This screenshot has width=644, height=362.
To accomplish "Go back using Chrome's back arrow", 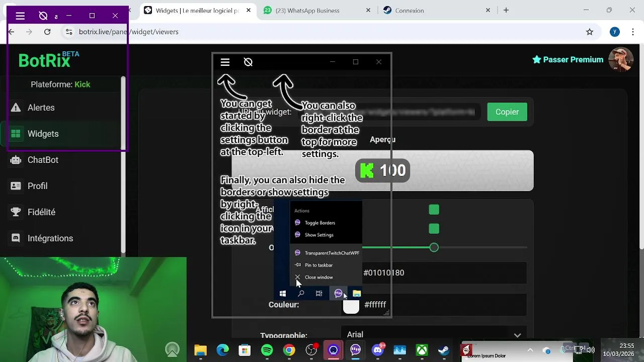I will click(x=11, y=32).
